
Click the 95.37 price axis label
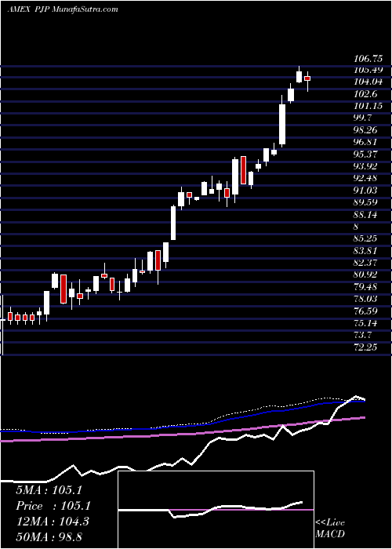click(x=365, y=155)
